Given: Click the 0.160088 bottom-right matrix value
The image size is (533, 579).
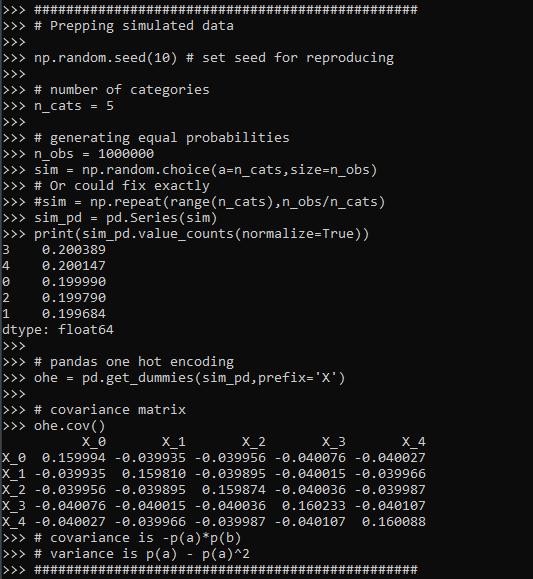Looking at the screenshot, I should 394,522.
